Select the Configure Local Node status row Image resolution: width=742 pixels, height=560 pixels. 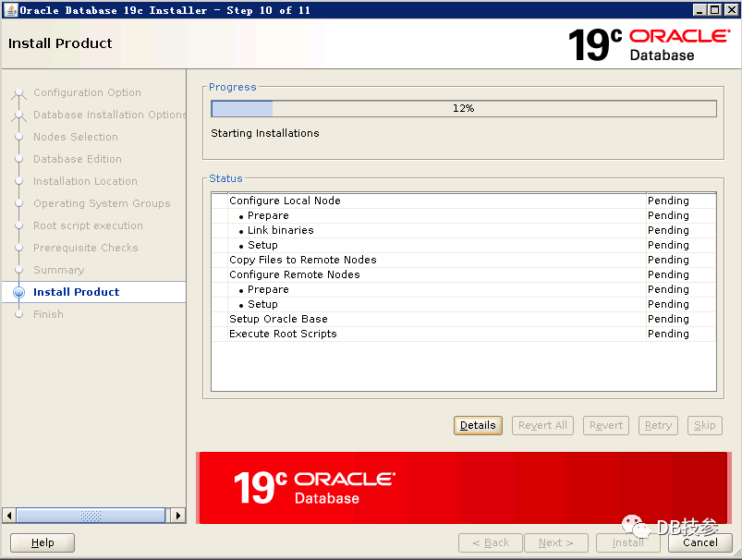pyautogui.click(x=285, y=201)
